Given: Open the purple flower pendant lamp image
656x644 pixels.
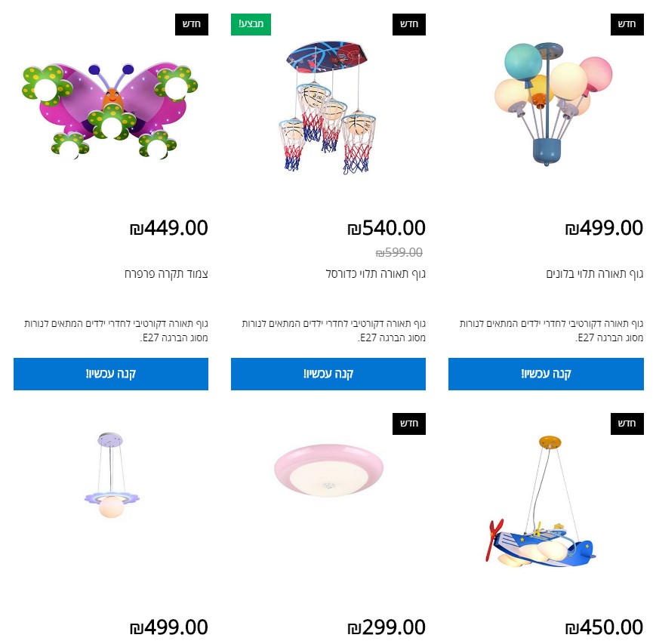Looking at the screenshot, I should (112, 475).
